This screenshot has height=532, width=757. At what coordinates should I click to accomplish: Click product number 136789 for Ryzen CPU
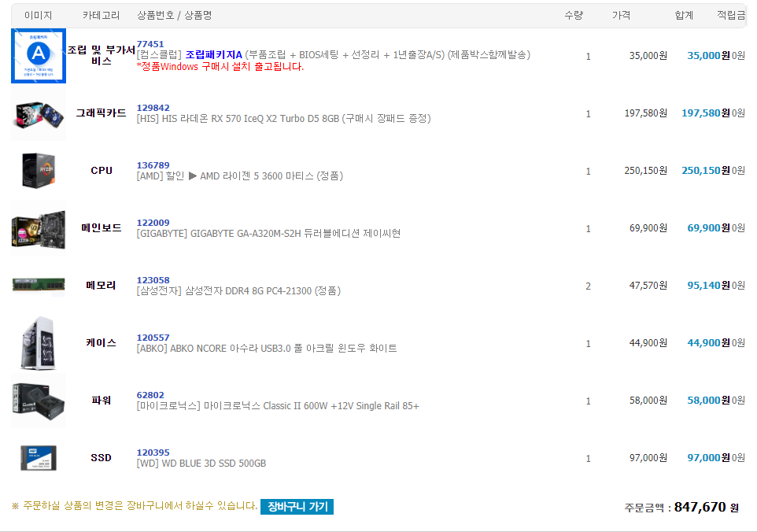pos(153,165)
